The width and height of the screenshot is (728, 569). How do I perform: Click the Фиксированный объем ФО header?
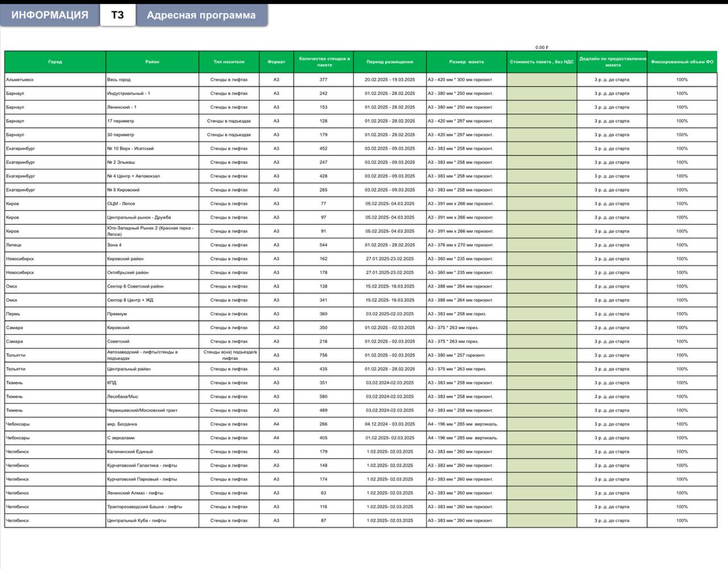[682, 61]
